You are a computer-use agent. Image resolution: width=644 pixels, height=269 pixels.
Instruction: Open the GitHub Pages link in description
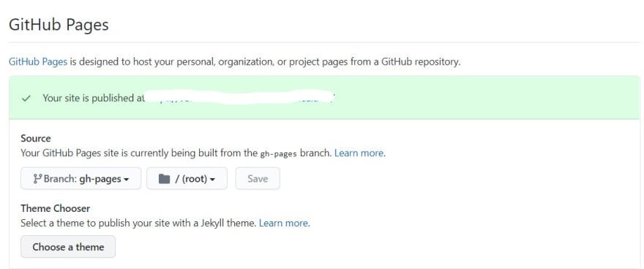[38, 62]
